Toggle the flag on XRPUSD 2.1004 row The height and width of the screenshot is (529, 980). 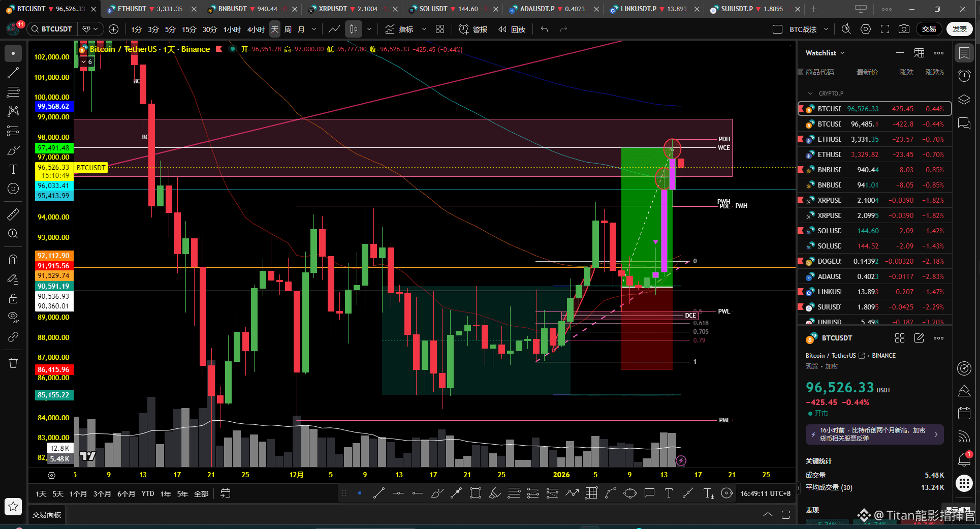(x=801, y=200)
